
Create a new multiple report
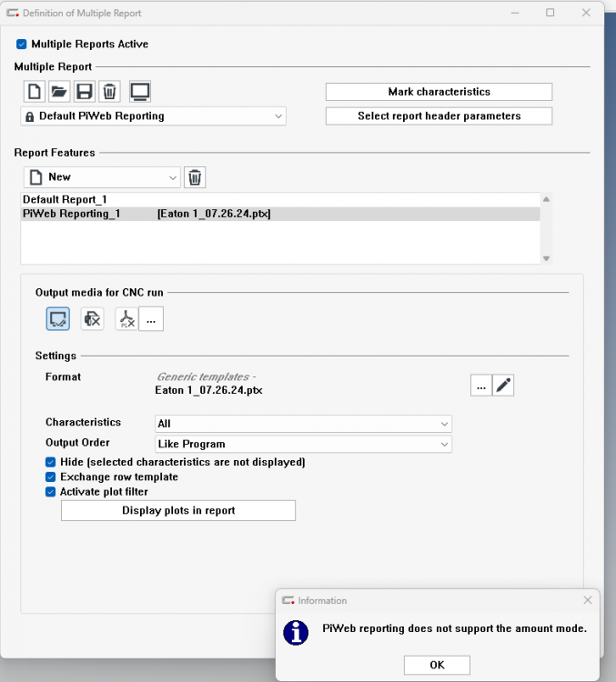coord(35,92)
